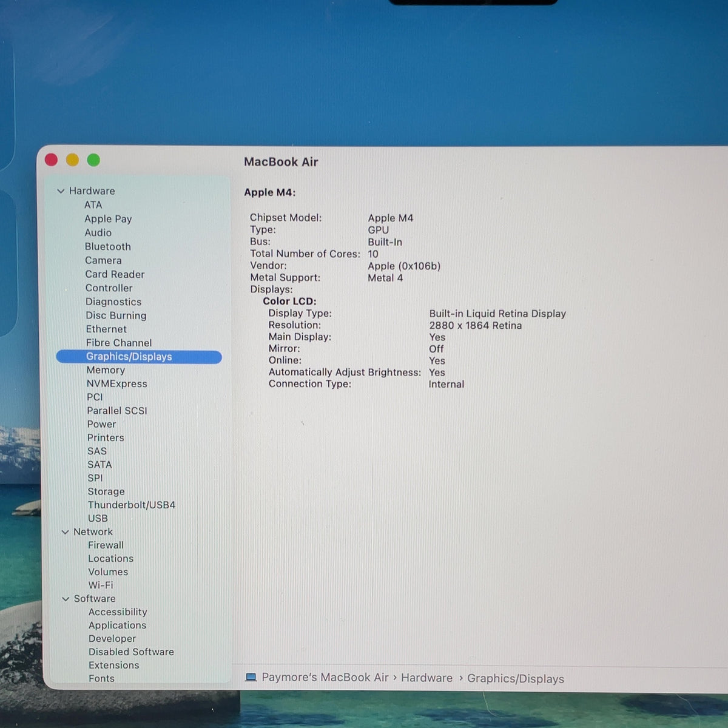This screenshot has width=728, height=728.
Task: Open the Printers entry
Action: point(106,438)
